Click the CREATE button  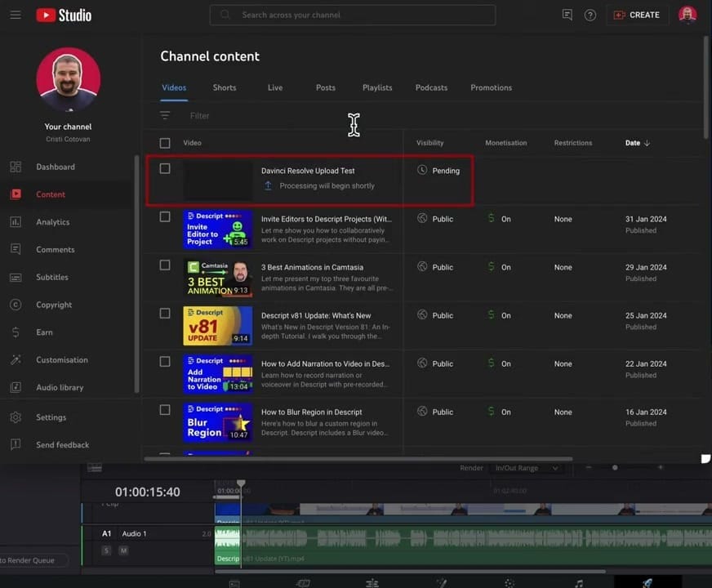tap(637, 15)
